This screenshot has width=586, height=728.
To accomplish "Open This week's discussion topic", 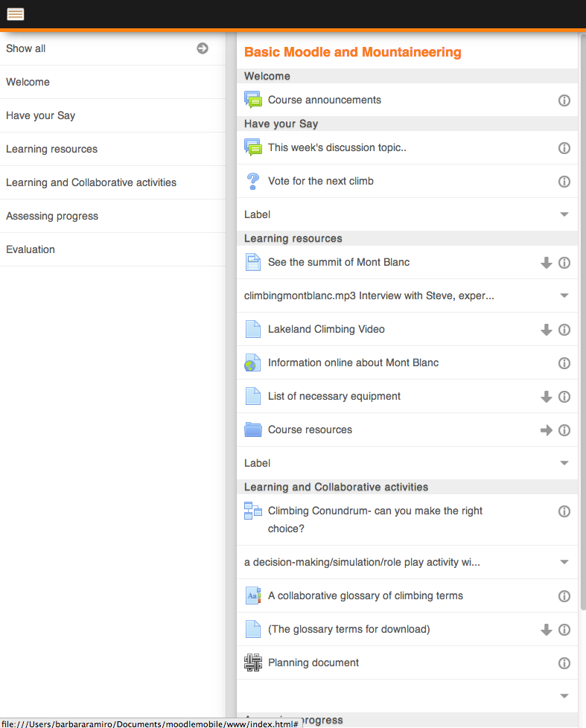I will [x=337, y=147].
